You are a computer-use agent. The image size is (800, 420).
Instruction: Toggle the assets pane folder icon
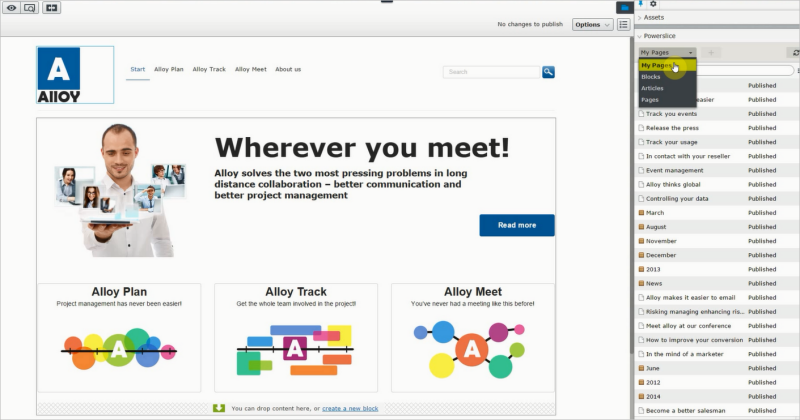[624, 7]
